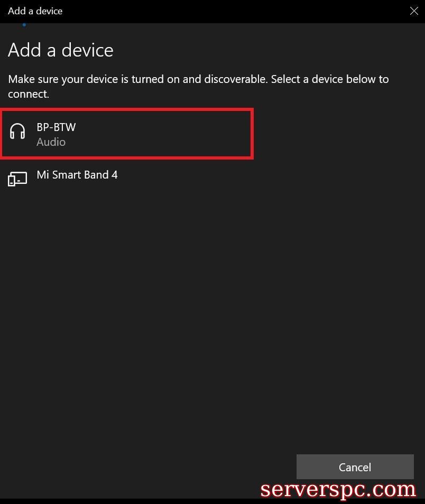The image size is (425, 504).
Task: Click empty space right of Mi Smart Band 4
Action: point(264,175)
